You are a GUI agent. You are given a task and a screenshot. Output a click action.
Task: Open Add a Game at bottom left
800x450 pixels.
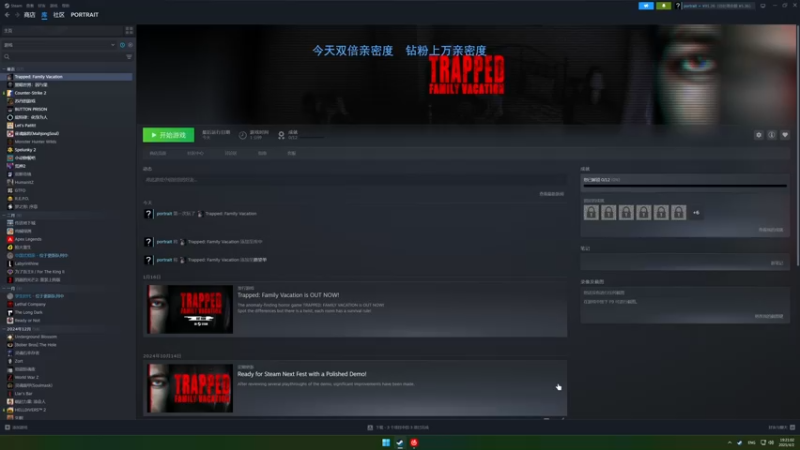[16, 428]
